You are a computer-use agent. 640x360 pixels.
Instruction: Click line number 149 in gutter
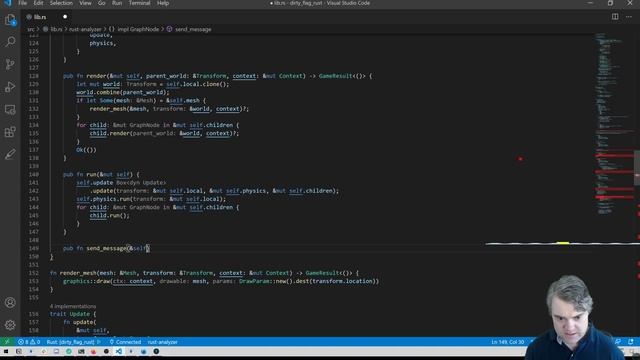(x=33, y=248)
